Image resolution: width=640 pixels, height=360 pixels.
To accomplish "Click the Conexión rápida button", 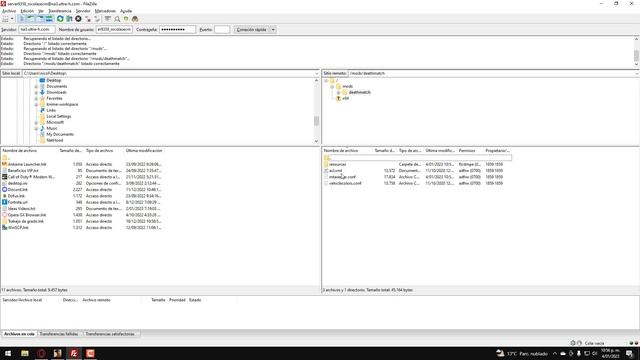I will tap(251, 30).
